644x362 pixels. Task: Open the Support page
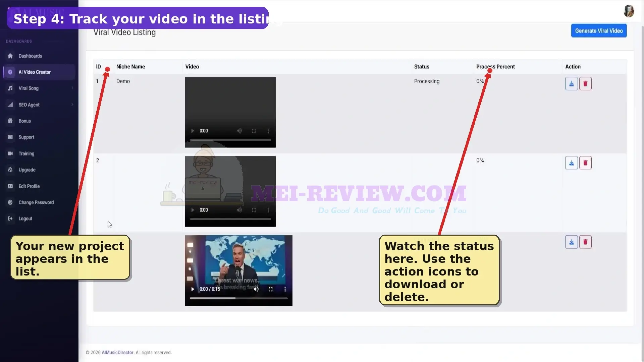pos(39,137)
